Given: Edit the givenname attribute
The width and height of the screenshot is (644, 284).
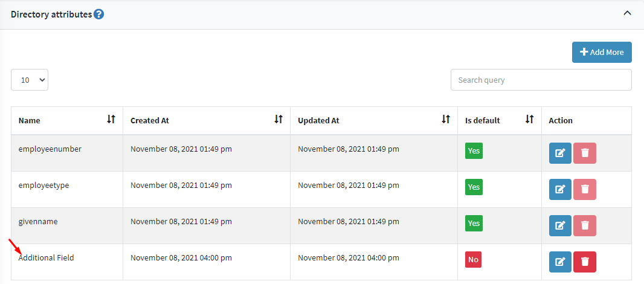Looking at the screenshot, I should click(560, 225).
